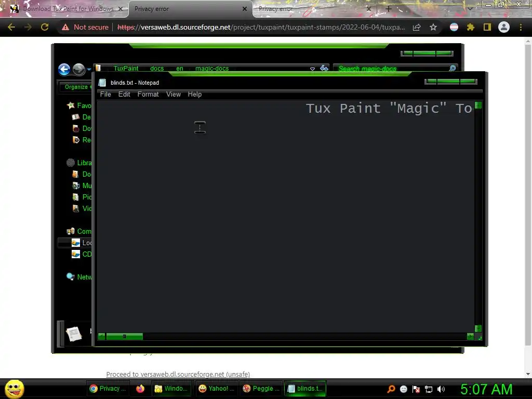Open the Notepad Help menu
This screenshot has width=532, height=399.
(195, 95)
